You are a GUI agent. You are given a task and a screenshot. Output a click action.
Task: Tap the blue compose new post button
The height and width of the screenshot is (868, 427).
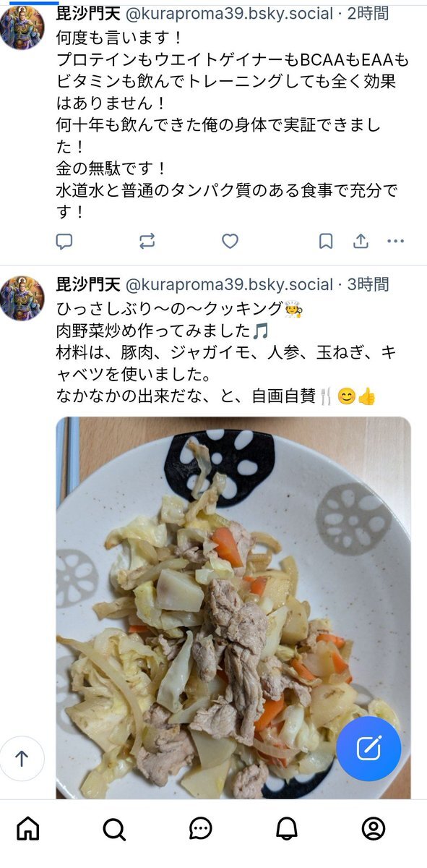pyautogui.click(x=368, y=748)
